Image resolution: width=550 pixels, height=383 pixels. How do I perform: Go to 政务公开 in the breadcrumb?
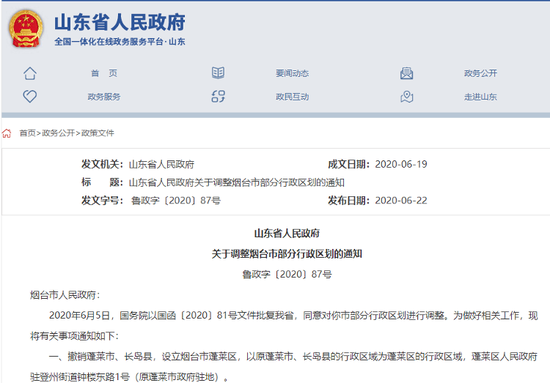58,133
